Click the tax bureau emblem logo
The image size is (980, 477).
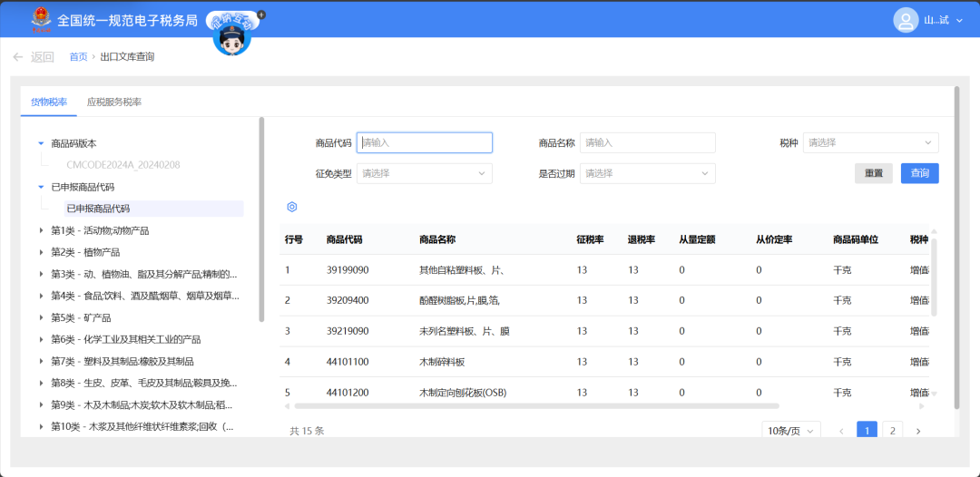click(42, 20)
